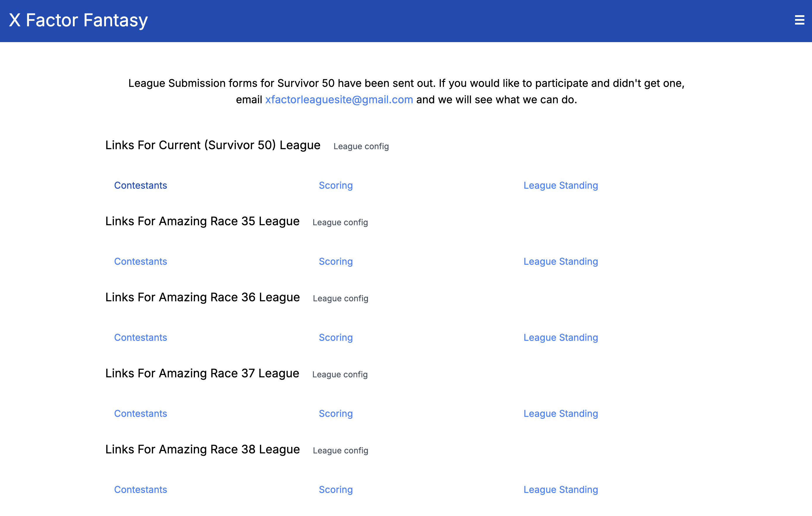Open League config for Amazing Race 38

click(340, 450)
